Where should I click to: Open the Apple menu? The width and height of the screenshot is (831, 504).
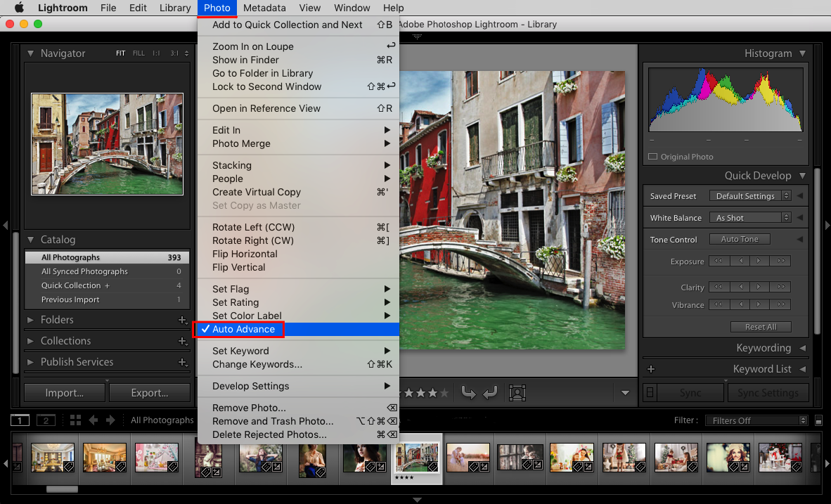point(20,8)
